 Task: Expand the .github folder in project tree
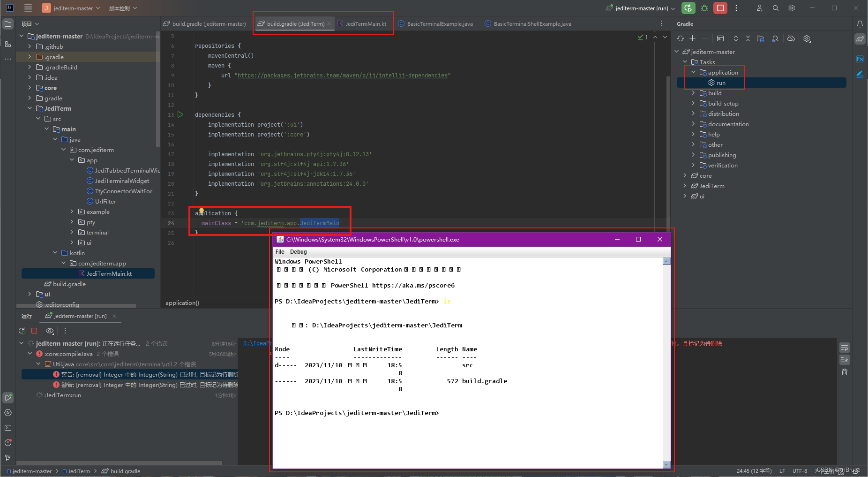click(x=30, y=46)
